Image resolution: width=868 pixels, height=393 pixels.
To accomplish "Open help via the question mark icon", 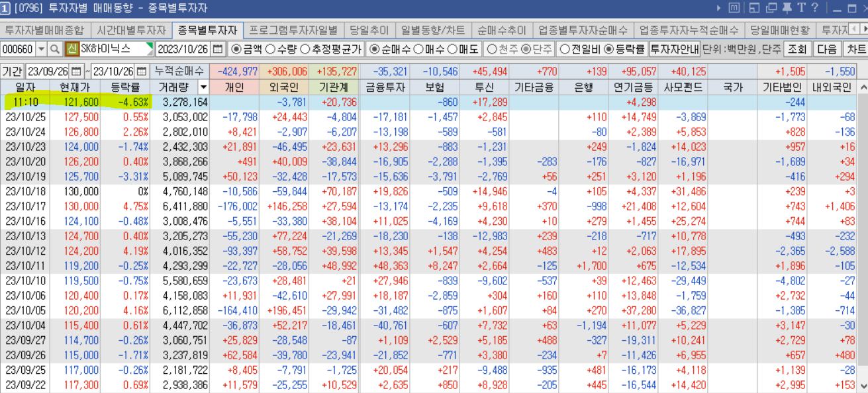I will coord(815,8).
